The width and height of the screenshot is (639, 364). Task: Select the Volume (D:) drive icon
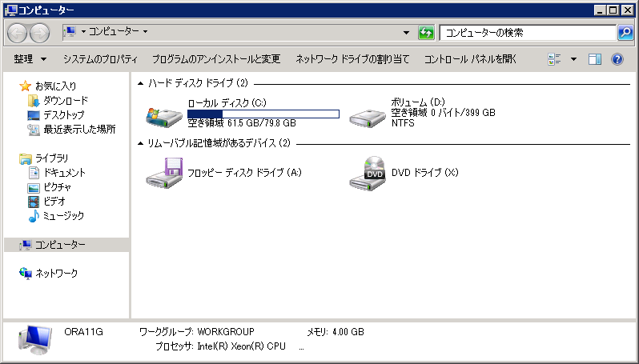click(368, 115)
